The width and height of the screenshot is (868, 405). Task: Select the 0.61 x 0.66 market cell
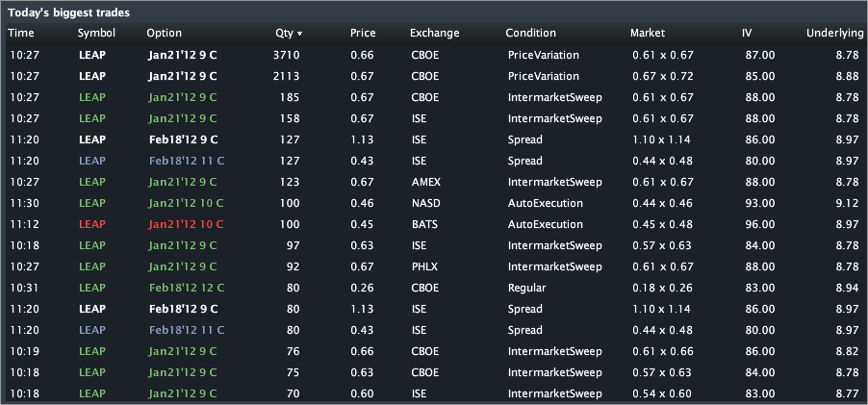tap(663, 351)
